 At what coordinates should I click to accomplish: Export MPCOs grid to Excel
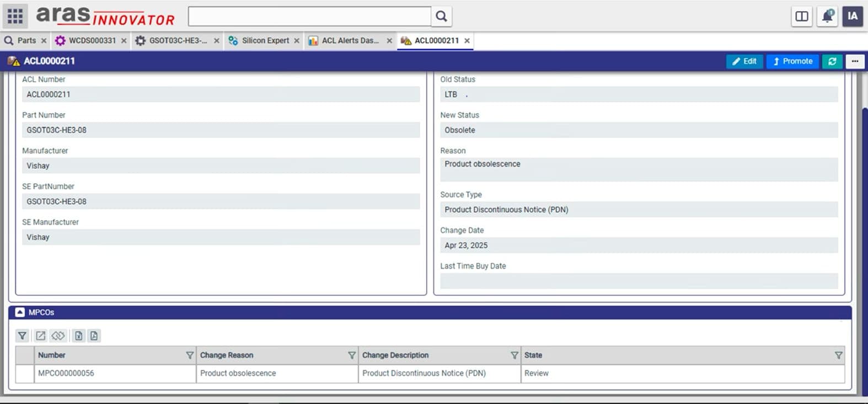click(x=79, y=336)
